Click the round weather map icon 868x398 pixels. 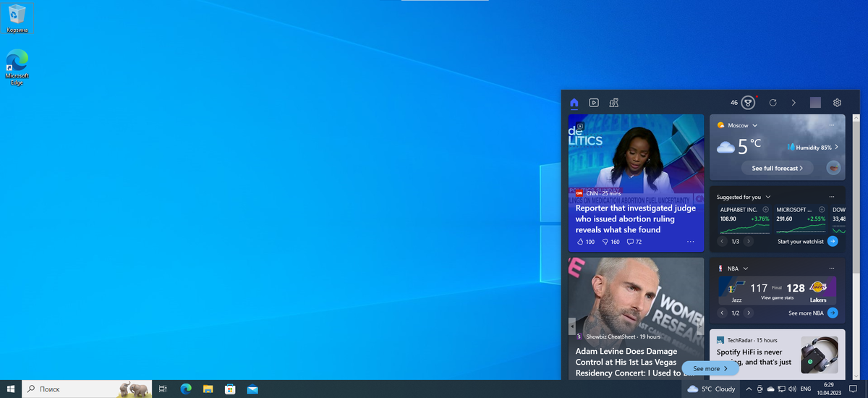tap(833, 168)
